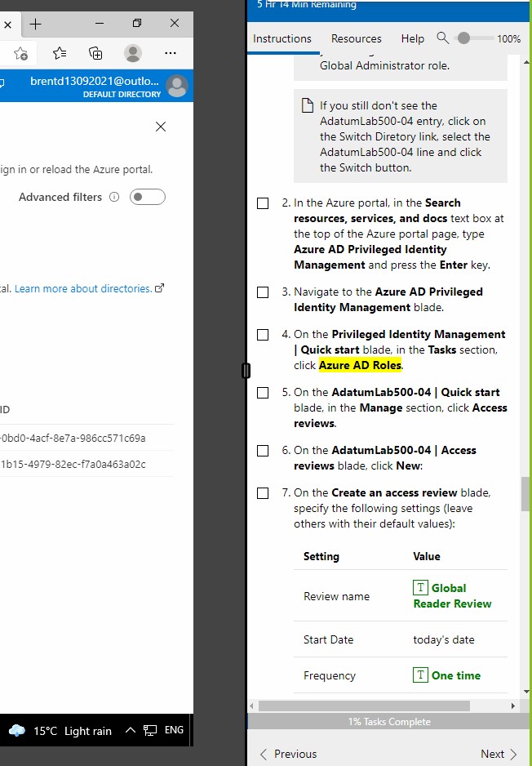Click the instructions scrollbar down arrow
The image size is (532, 766).
click(525, 691)
